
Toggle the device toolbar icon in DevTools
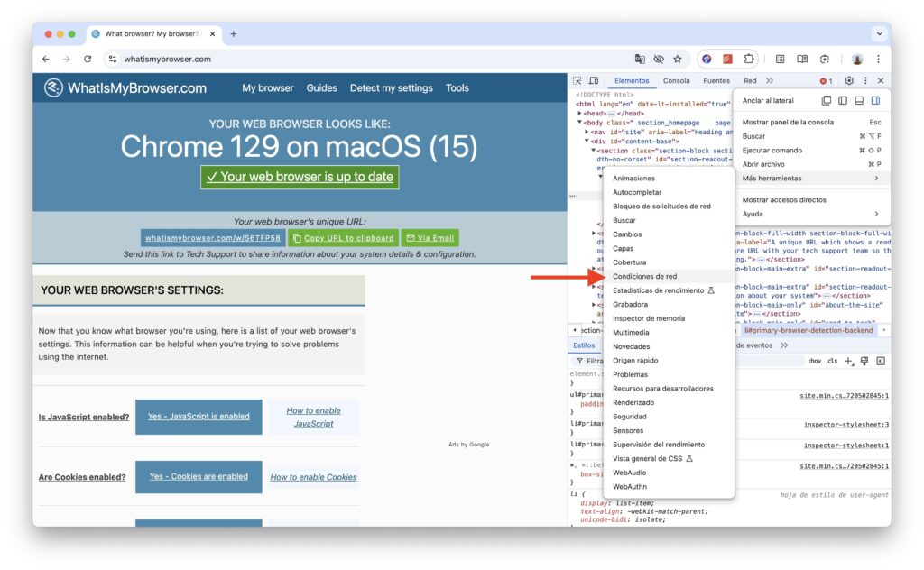[x=594, y=80]
